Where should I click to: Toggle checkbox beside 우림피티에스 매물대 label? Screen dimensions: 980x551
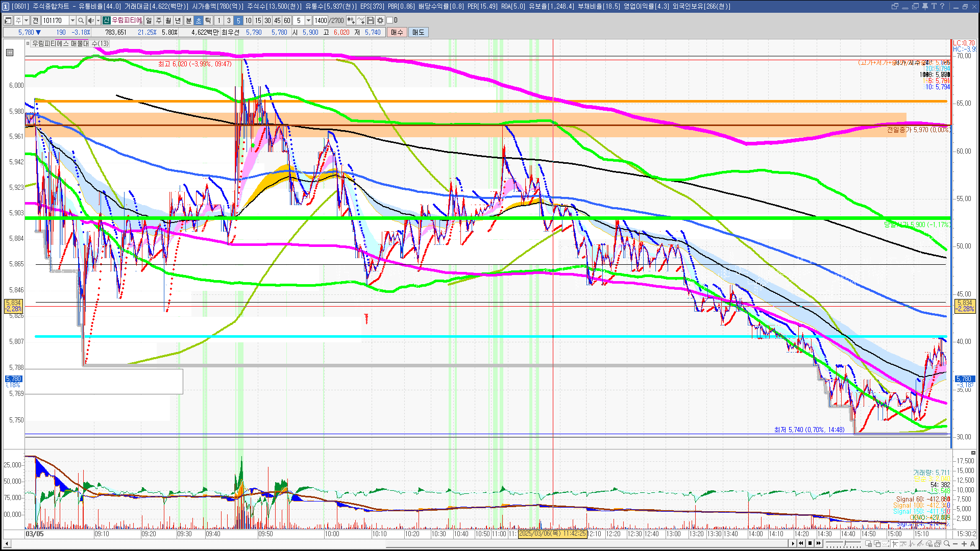pos(28,43)
